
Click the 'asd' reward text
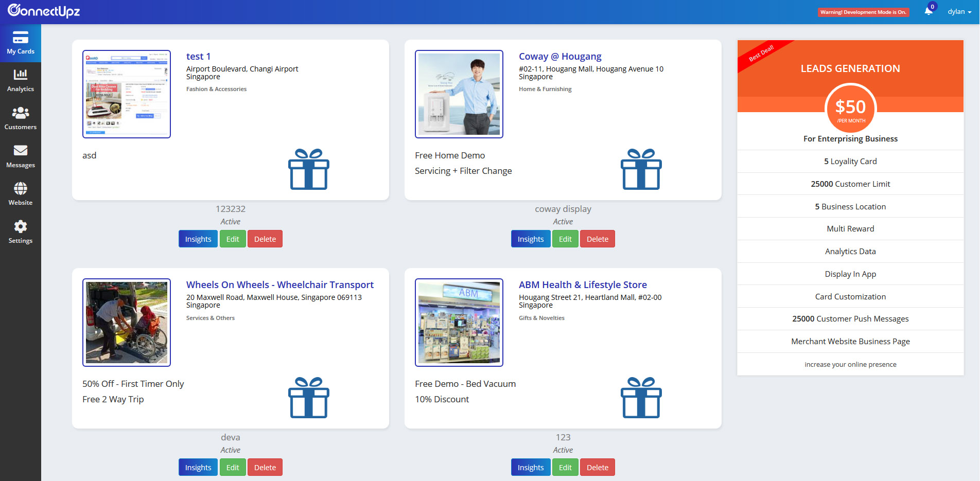[x=90, y=155]
